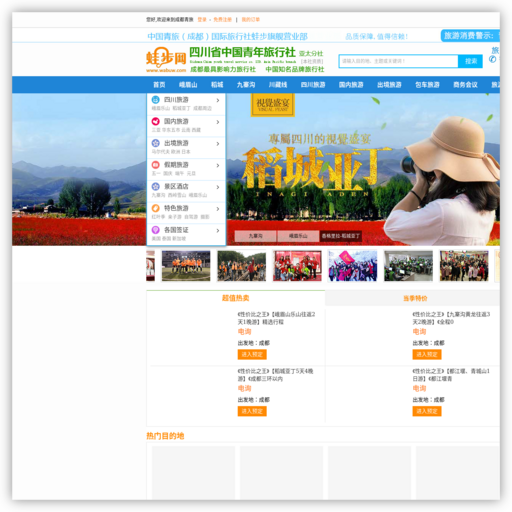Open the soccer team photo thumbnail
This screenshot has height=512, width=512.
pos(186,266)
